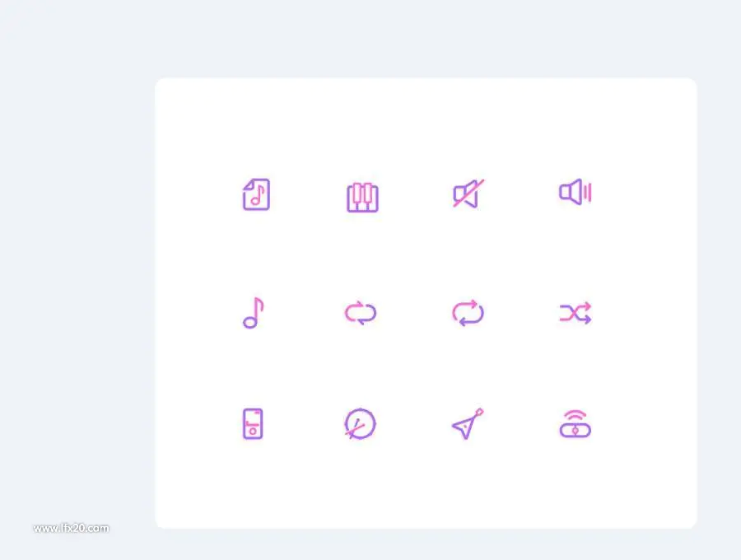Select the speaker with volume bars icon
This screenshot has height=560, width=741.
pyautogui.click(x=576, y=192)
